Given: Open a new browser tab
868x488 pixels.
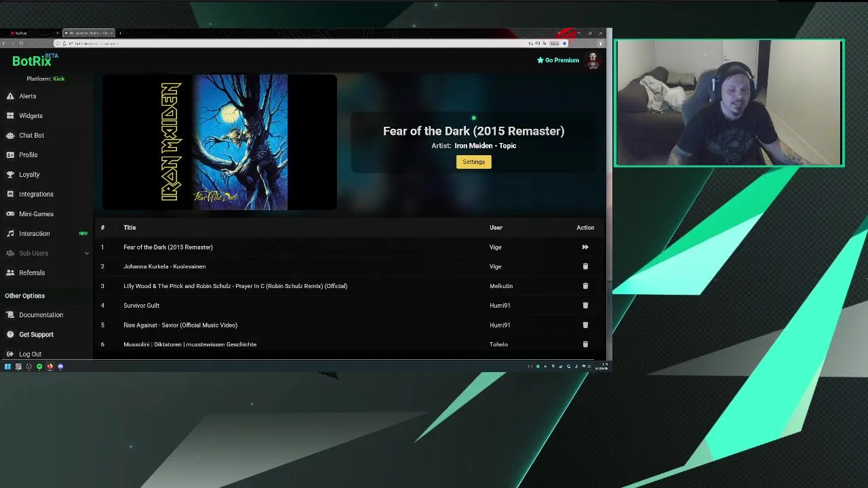Looking at the screenshot, I should coord(120,33).
